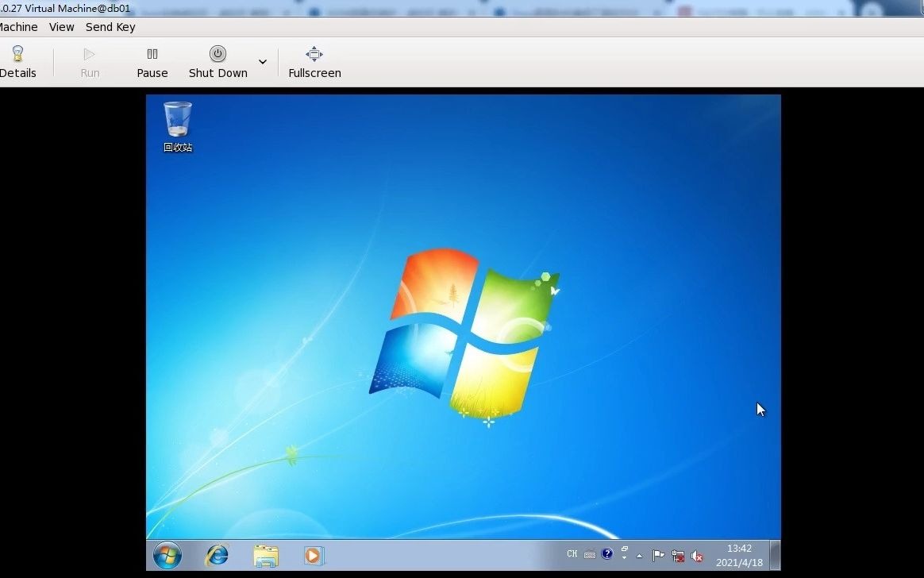Open the Details lightbulb toolbar item
This screenshot has height=578, width=924.
[x=17, y=62]
